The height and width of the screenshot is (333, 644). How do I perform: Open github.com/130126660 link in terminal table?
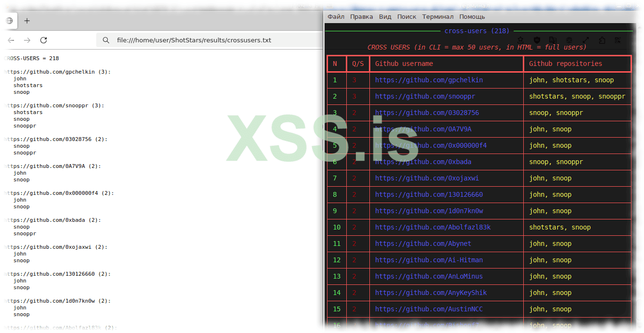pyautogui.click(x=429, y=194)
